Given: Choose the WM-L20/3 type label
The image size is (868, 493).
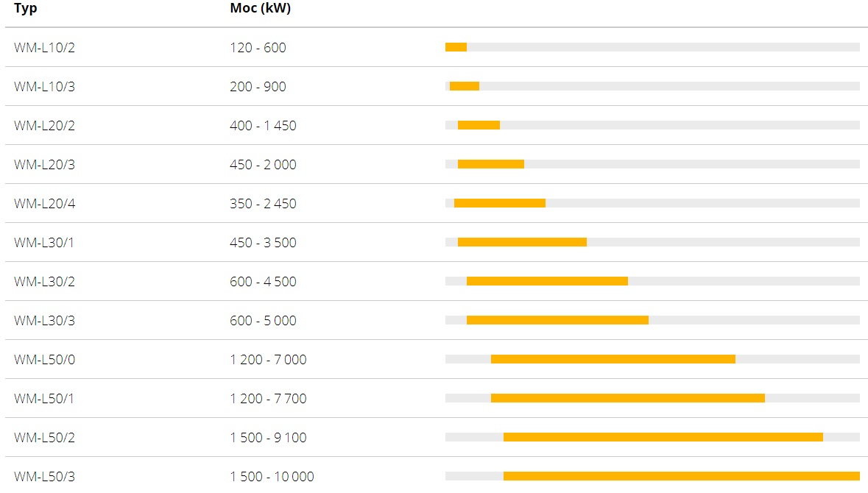Looking at the screenshot, I should tap(44, 164).
